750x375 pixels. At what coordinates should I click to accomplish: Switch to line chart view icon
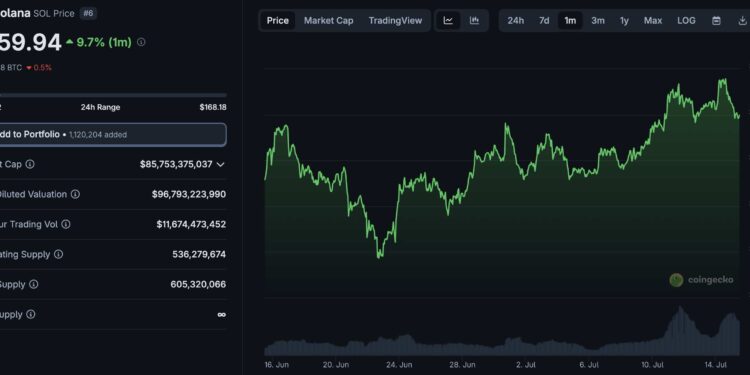click(x=448, y=21)
